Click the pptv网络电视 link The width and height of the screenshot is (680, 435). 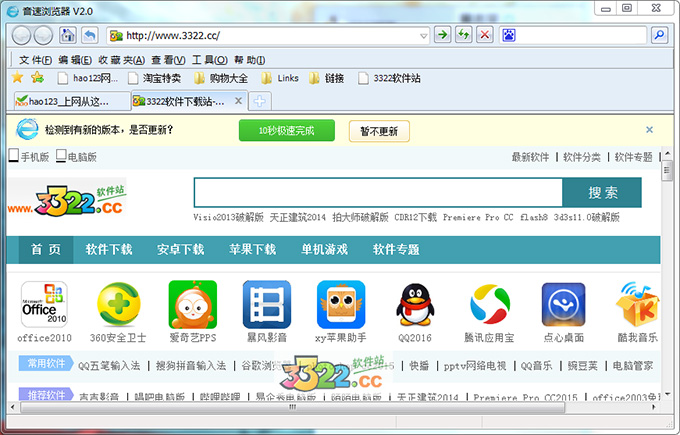point(475,366)
